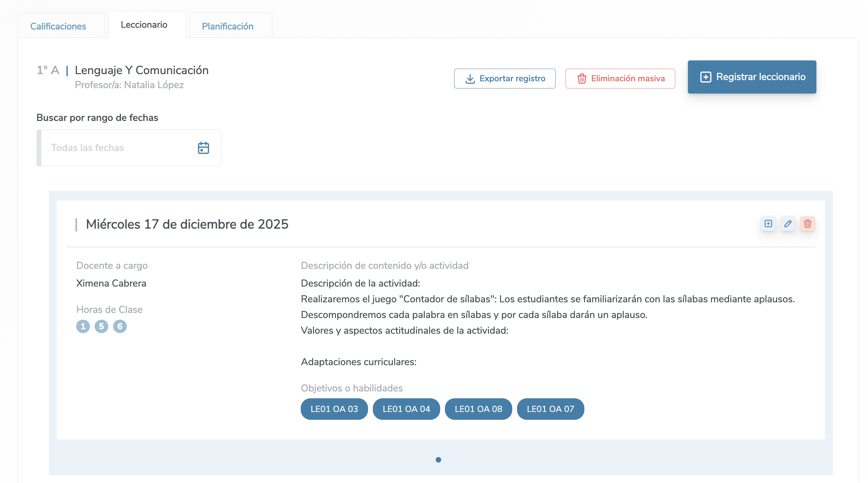Click the LE01 OA 03 objective tag
This screenshot has height=483, width=868.
334,409
